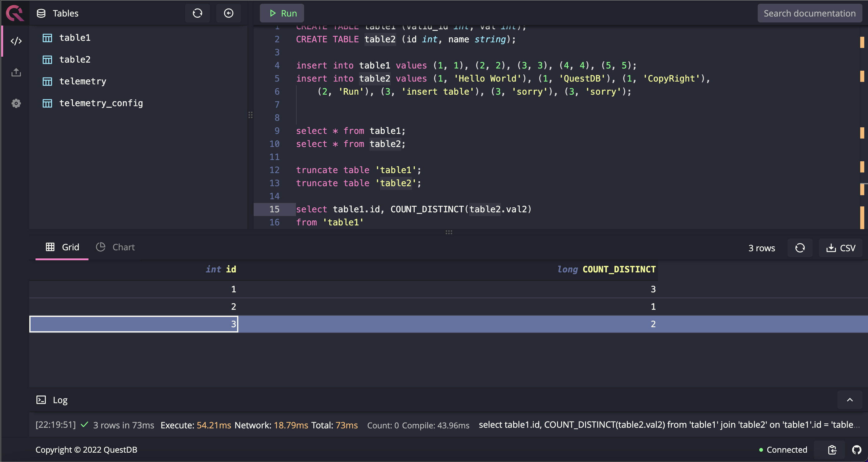Collapse the Log panel with chevron

[x=850, y=400]
